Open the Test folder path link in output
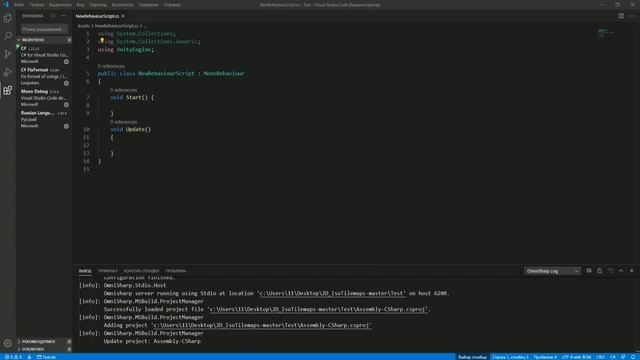 pos(332,293)
